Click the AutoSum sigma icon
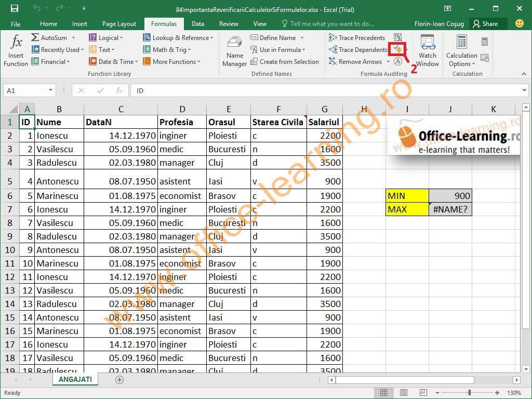This screenshot has width=532, height=399. pos(35,37)
